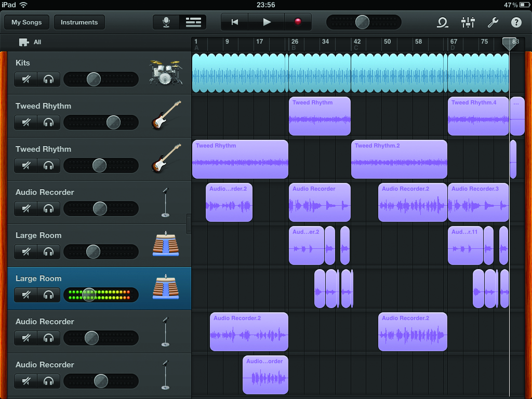532x399 pixels.
Task: Adjust the master volume knob
Action: 363,22
